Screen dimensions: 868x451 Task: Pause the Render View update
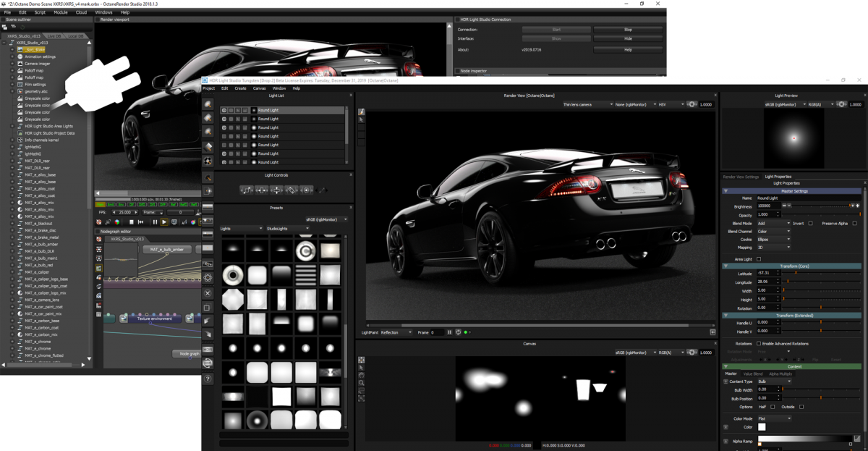(x=449, y=332)
